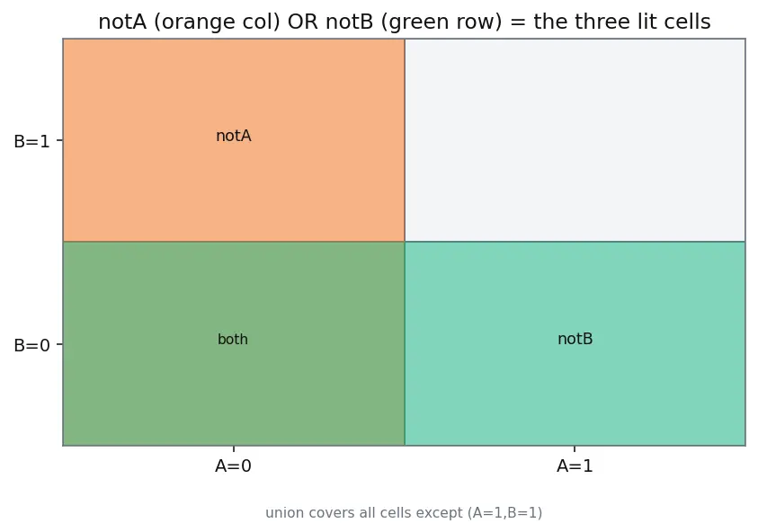Click "(A=1,B=1)" in the caption
This screenshot has height=532, width=758.
(504, 512)
